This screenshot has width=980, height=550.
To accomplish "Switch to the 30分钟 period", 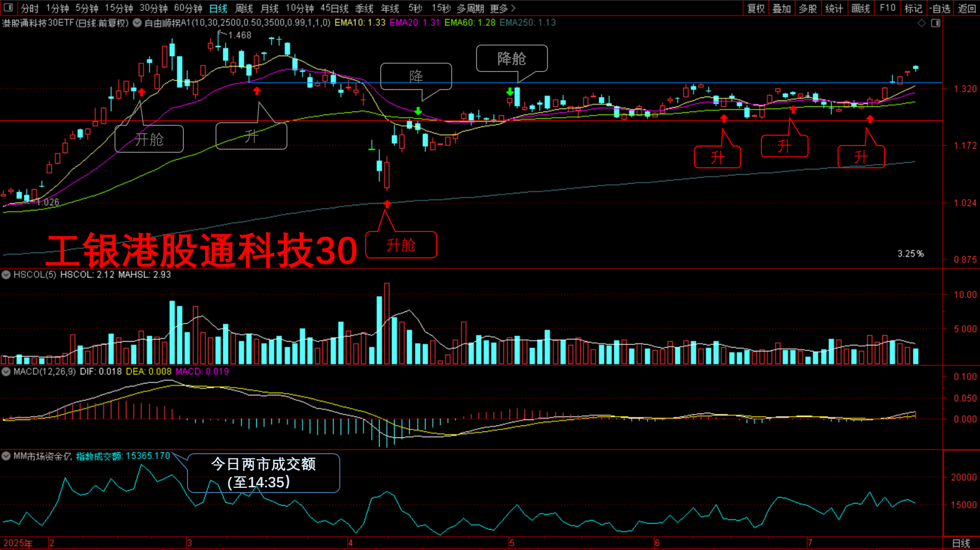I will tap(153, 8).
